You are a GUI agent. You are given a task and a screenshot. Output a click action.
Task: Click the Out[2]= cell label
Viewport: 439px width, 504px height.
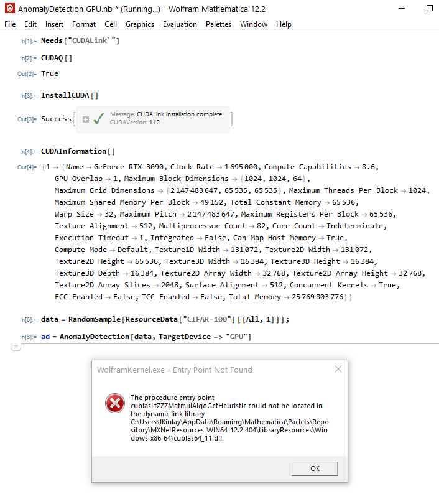click(x=27, y=74)
